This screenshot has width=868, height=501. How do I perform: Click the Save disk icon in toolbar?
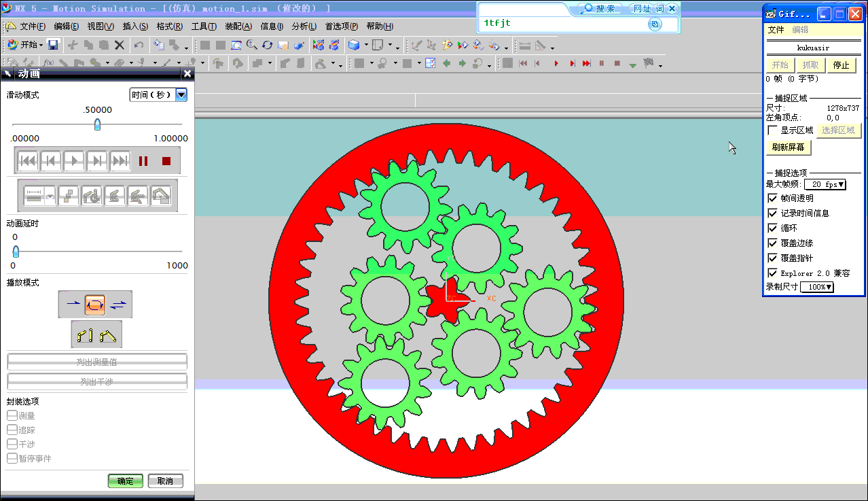tap(53, 46)
